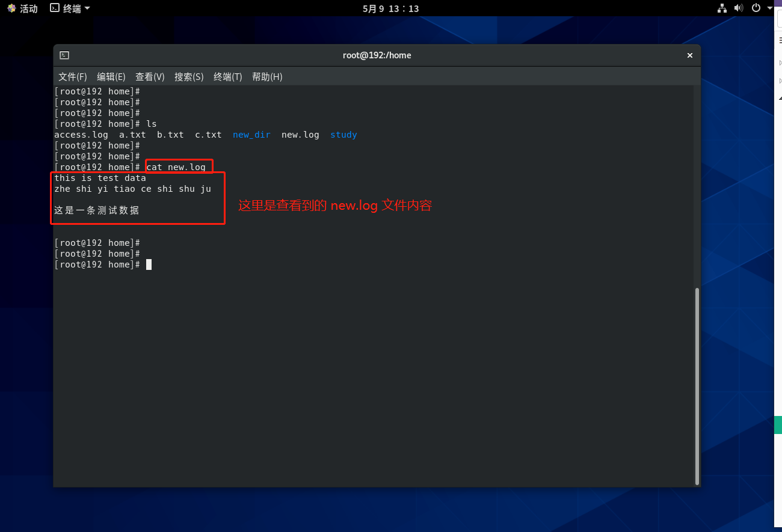Click the volume speaker icon

(x=739, y=8)
